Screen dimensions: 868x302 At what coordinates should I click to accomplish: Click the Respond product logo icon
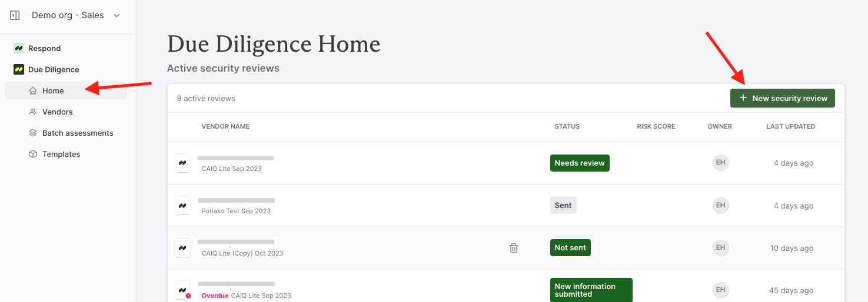(x=19, y=48)
